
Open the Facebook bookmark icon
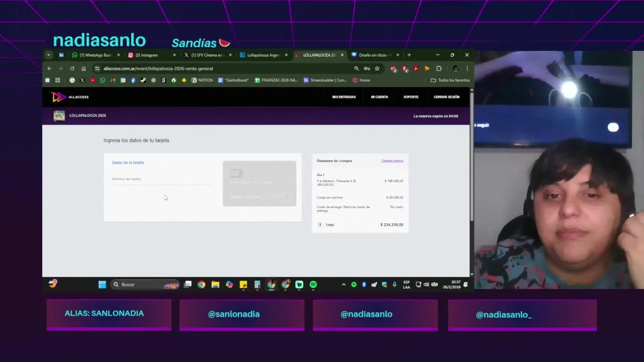(133, 80)
